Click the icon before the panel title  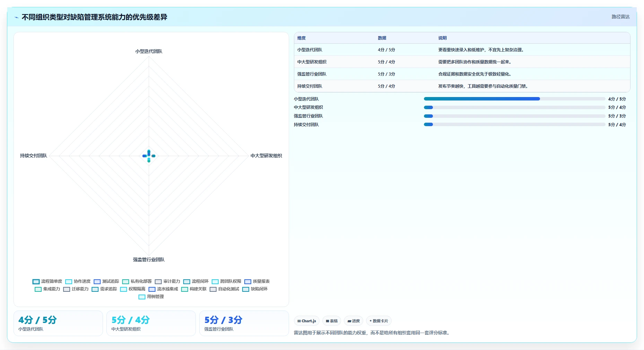(16, 17)
